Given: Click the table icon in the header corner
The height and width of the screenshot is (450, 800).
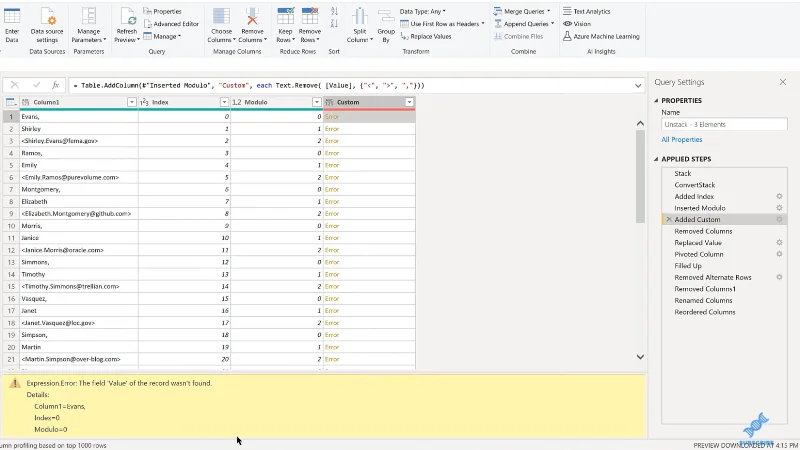Looking at the screenshot, I should pyautogui.click(x=11, y=103).
